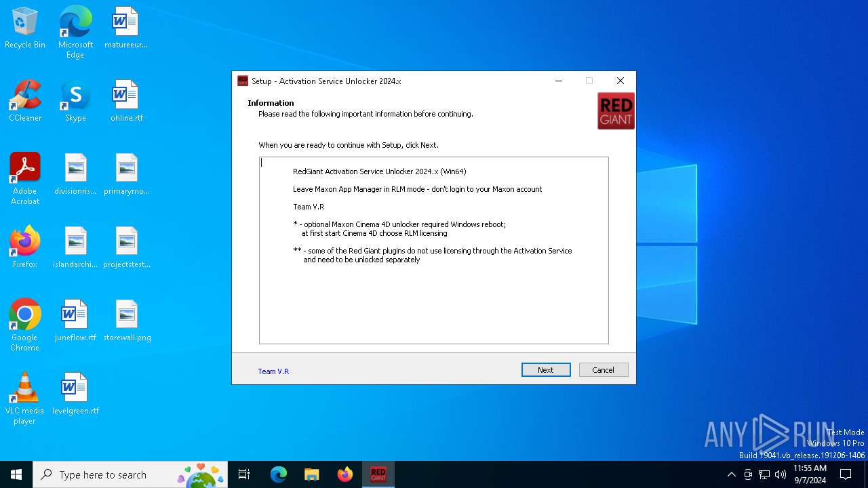Viewport: 868px width, 488px height.
Task: Select the Google Chrome desktop shortcut
Action: 25,325
